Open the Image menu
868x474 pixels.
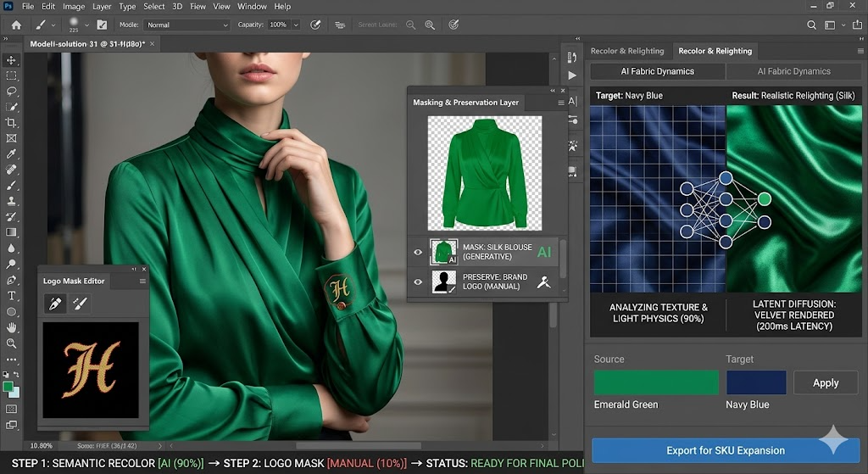point(74,7)
